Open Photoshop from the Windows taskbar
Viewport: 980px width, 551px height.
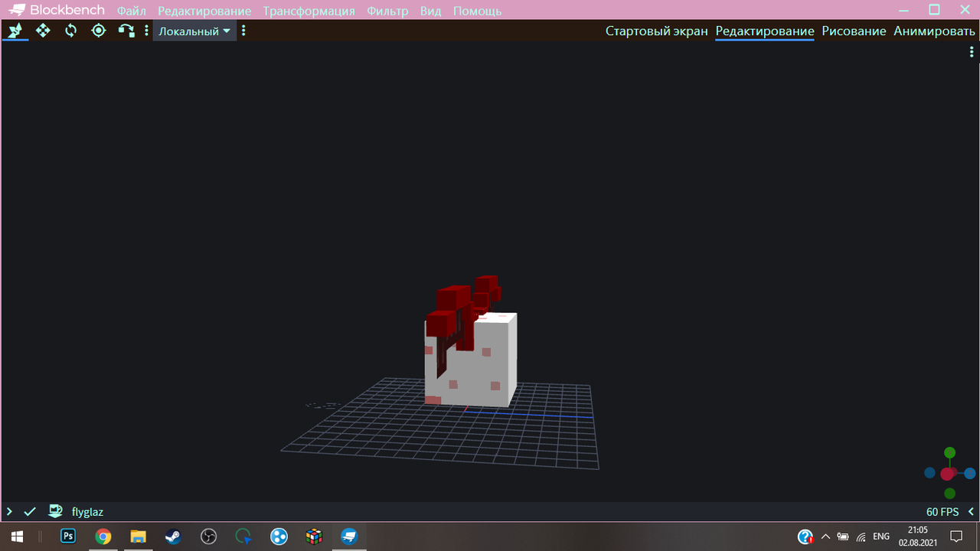[x=68, y=536]
